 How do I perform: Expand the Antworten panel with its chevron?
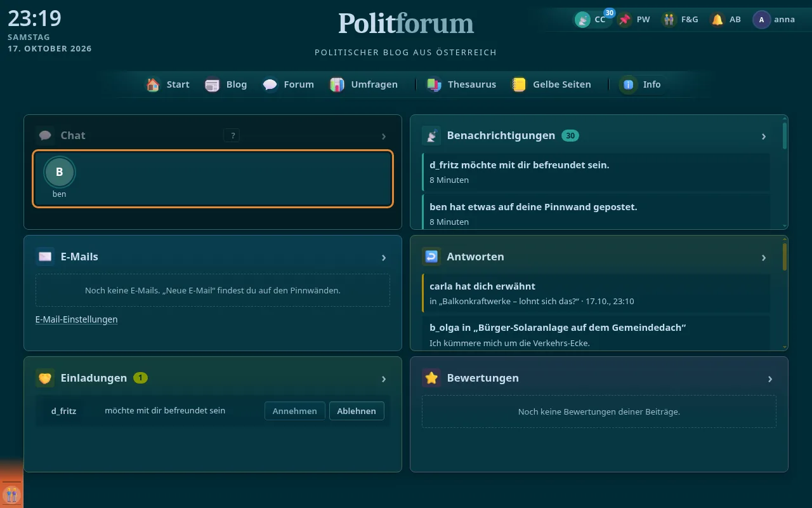click(x=764, y=257)
